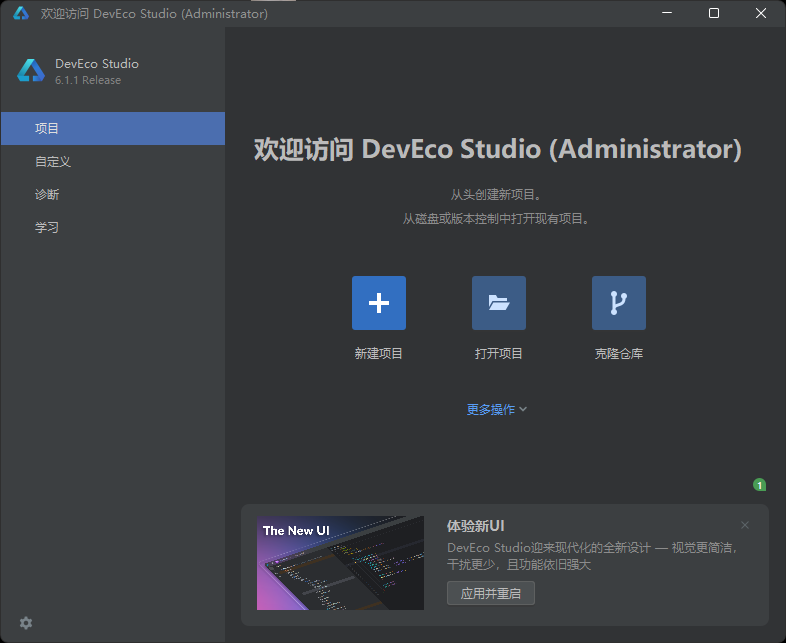The image size is (786, 643).
Task: Click the 应用并重启 button
Action: click(491, 593)
